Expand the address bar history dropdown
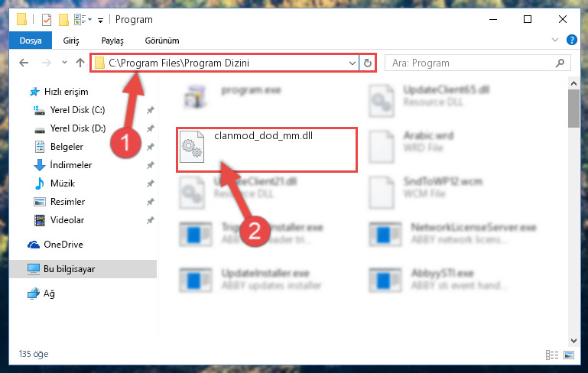This screenshot has height=373, width=588. click(352, 63)
